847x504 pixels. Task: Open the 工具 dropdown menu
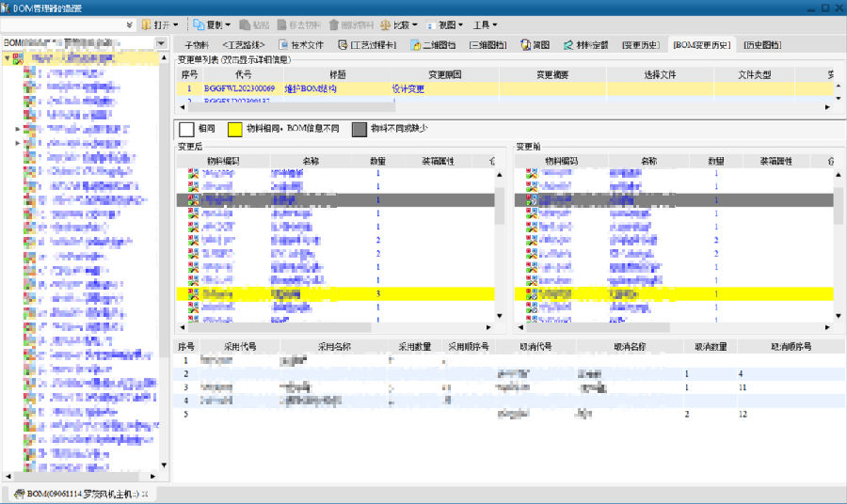point(486,25)
